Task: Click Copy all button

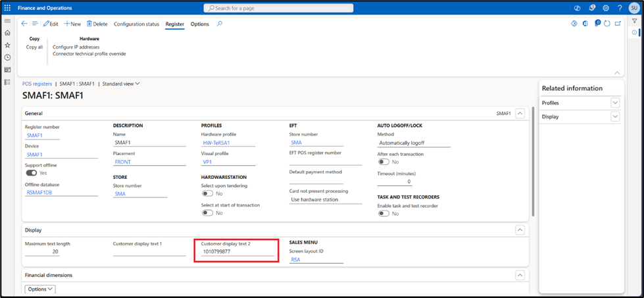Action: [x=34, y=47]
